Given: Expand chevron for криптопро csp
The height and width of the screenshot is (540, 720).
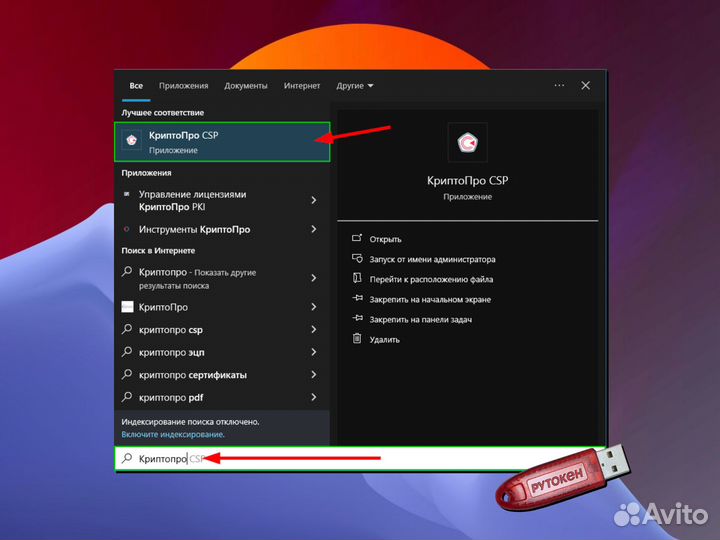Looking at the screenshot, I should click(314, 330).
